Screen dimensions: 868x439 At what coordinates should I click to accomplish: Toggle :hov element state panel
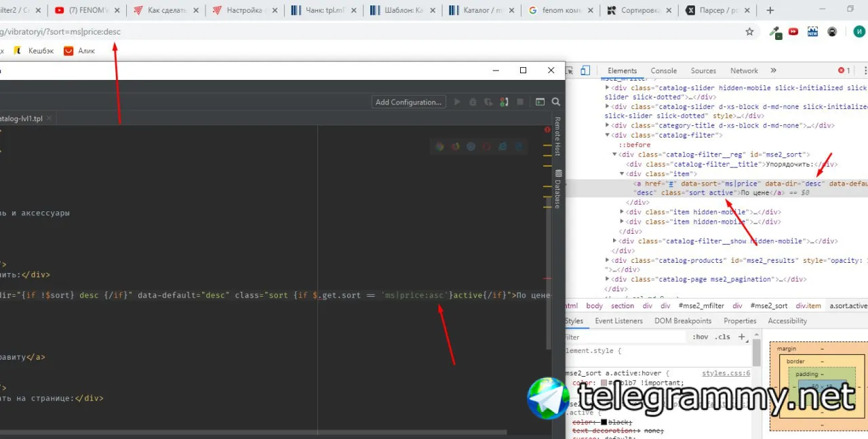[700, 337]
